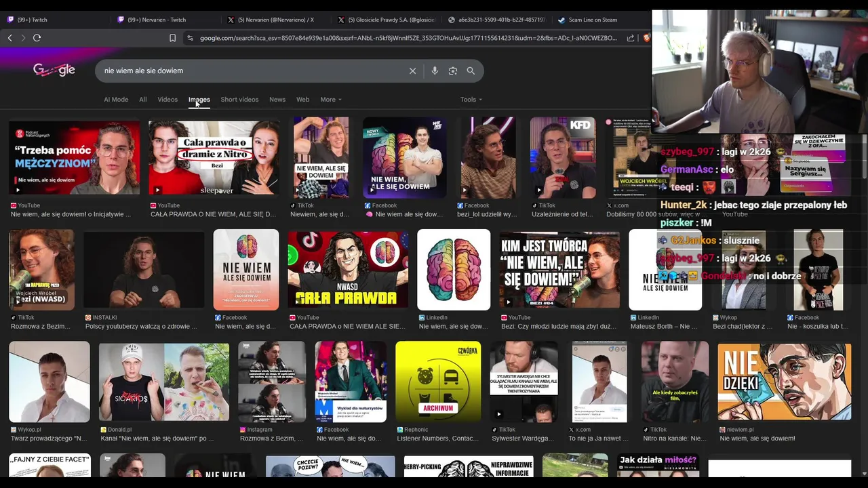Go to Google home via logo

click(54, 70)
